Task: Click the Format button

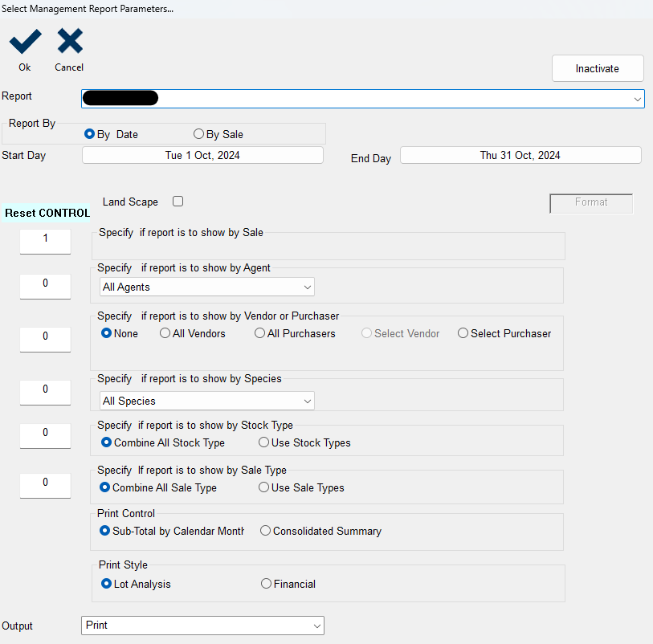Action: click(x=591, y=203)
